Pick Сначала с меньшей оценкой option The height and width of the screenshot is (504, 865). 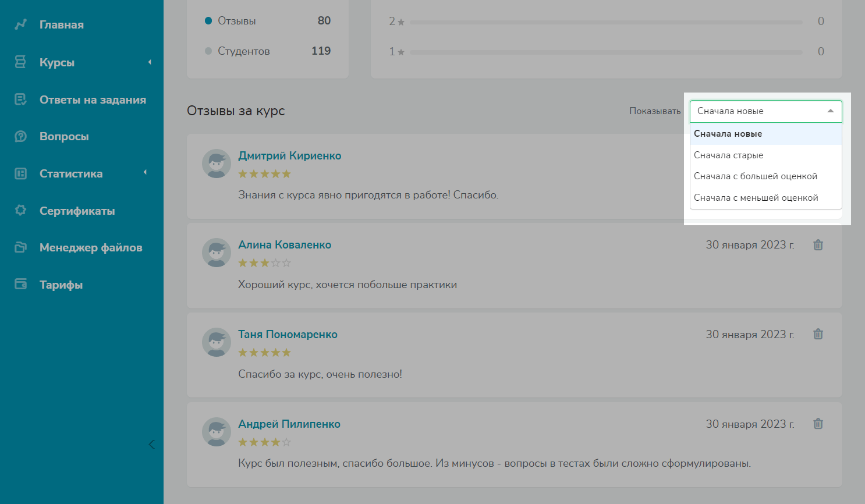756,198
